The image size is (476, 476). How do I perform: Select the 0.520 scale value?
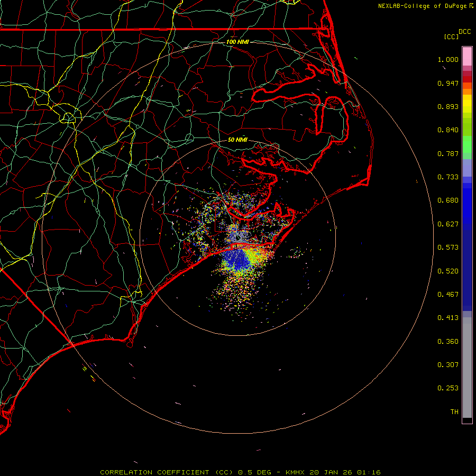pyautogui.click(x=448, y=271)
